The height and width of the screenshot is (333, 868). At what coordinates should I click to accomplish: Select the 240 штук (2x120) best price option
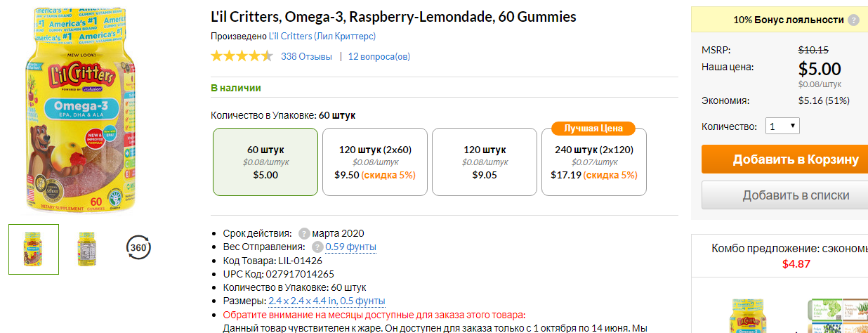pyautogui.click(x=594, y=162)
